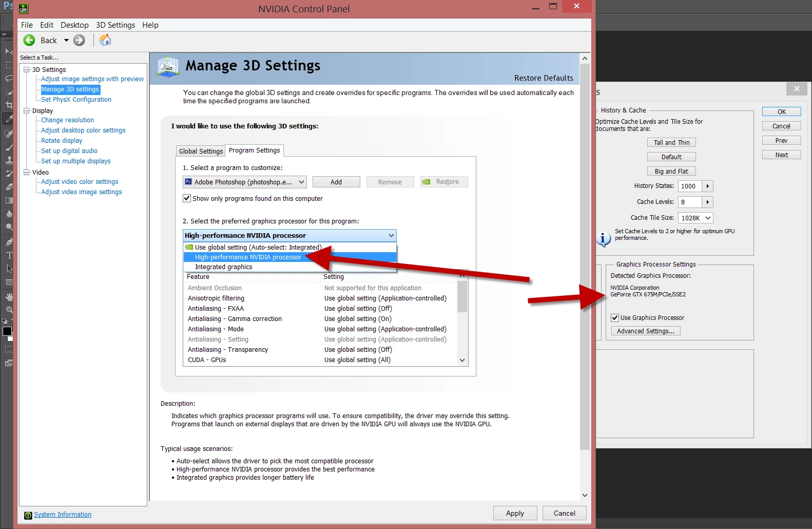Click OK in Photoshop preferences dialog
Viewport: 812px width, 529px height.
[x=781, y=112]
